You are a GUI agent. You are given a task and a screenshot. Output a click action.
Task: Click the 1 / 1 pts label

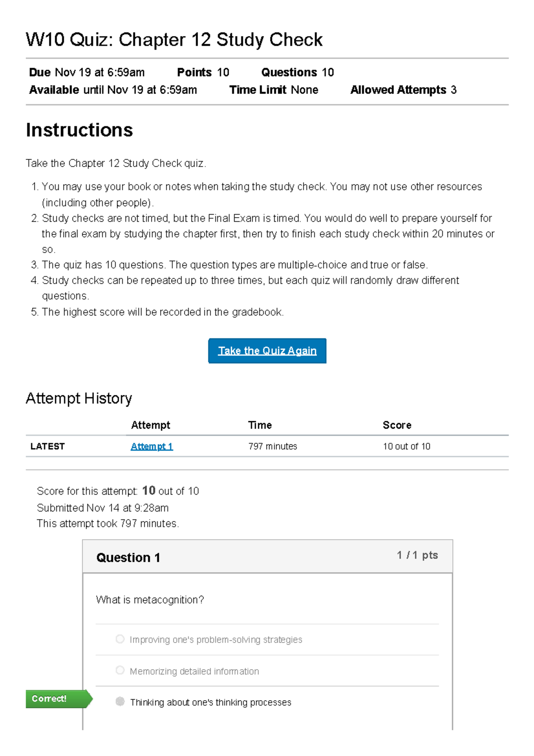[x=417, y=555]
